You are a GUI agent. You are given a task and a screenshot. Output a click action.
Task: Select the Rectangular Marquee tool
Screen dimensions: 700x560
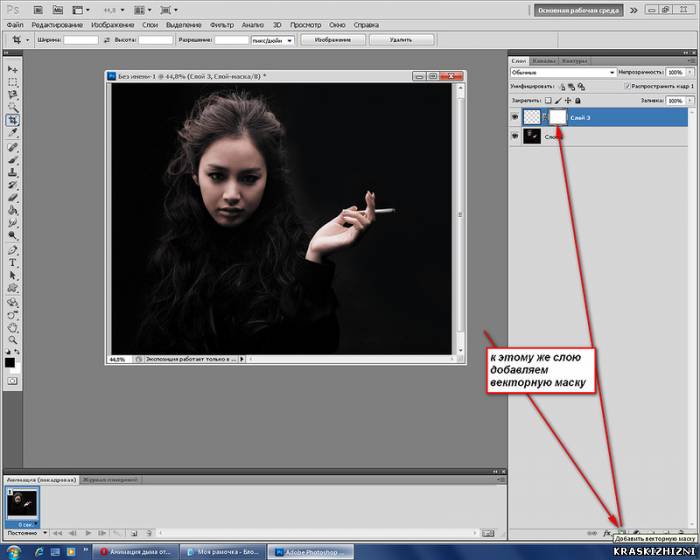[12, 82]
